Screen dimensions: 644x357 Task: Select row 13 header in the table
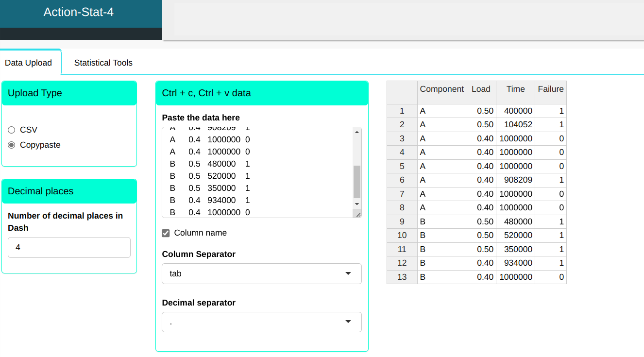(402, 277)
